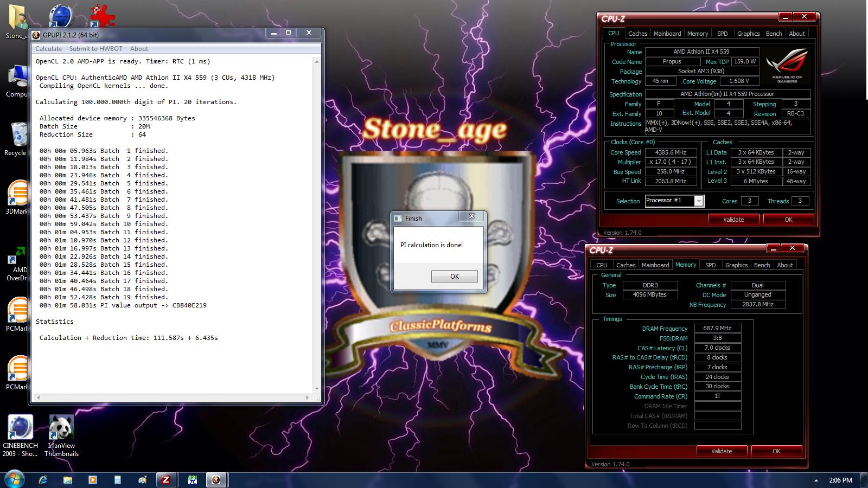Close the Finish dialog with X
Image resolution: width=868 pixels, height=488 pixels.
pyautogui.click(x=471, y=216)
